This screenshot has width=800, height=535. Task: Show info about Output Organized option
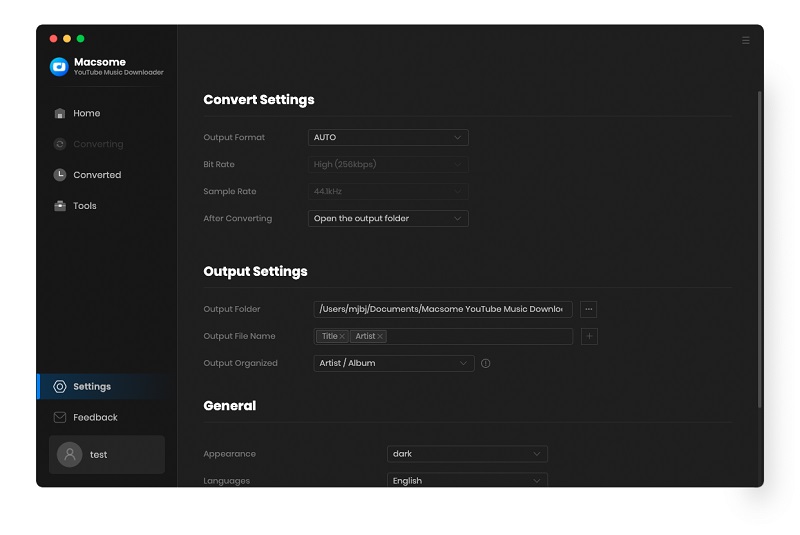(486, 363)
